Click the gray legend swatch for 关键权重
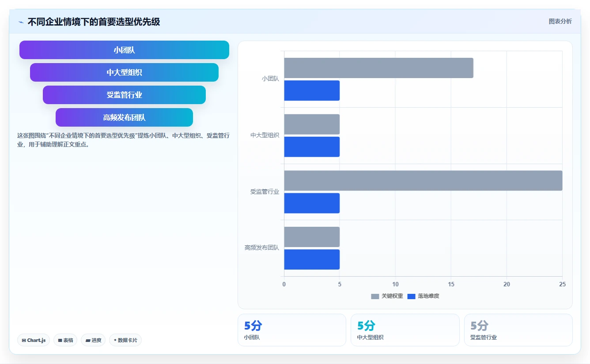This screenshot has width=590, height=364. tap(375, 296)
